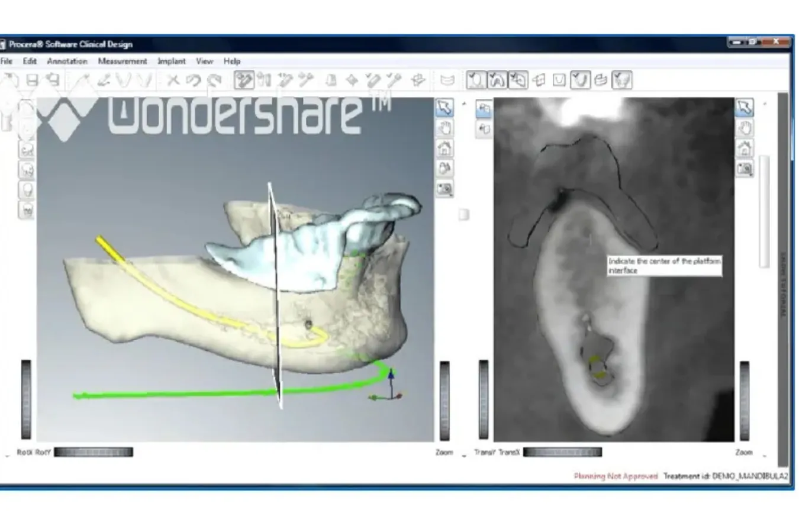799x532 pixels.
Task: Click the TransY vertical slider left of slice
Action: pos(484,399)
